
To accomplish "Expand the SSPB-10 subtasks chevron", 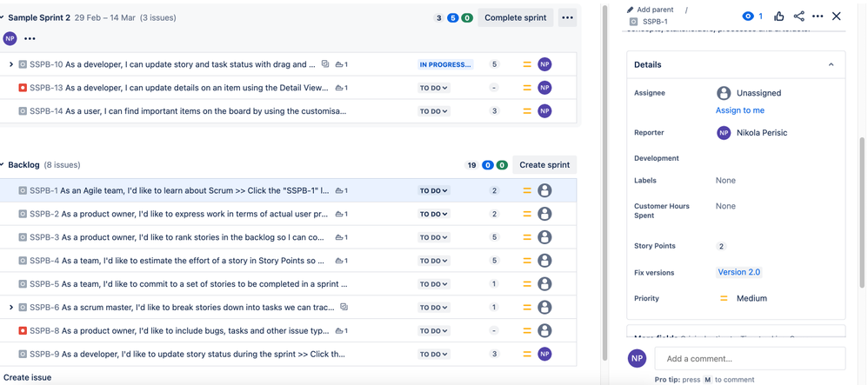I will 11,64.
